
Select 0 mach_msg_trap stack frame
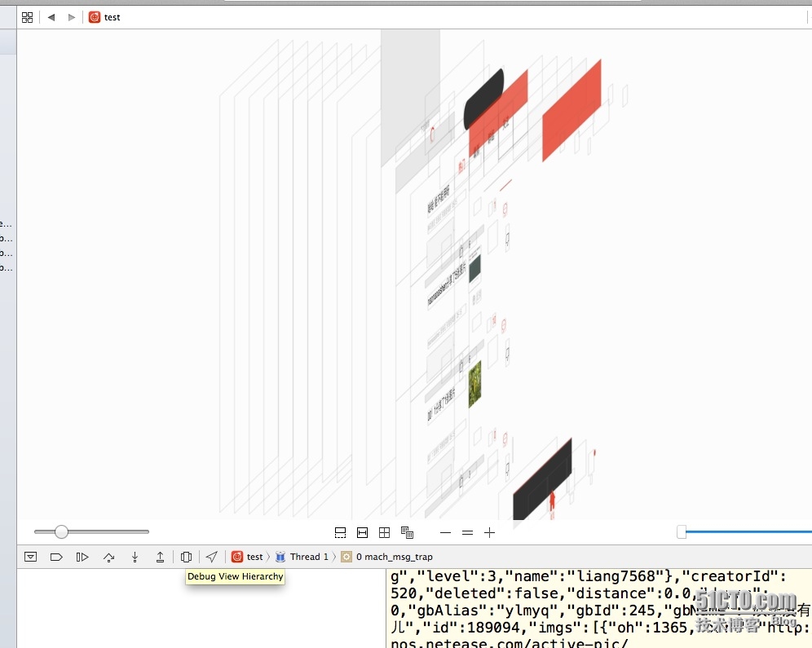386,557
